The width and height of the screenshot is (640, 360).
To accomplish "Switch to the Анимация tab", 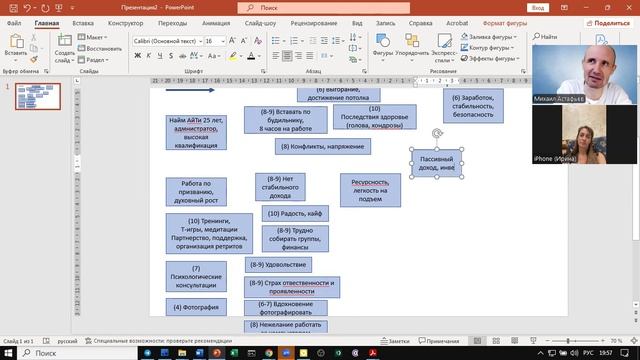I will 216,23.
